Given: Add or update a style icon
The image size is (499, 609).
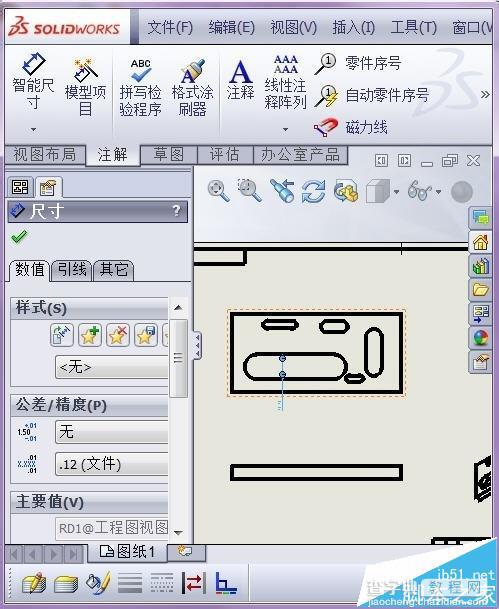Looking at the screenshot, I should click(x=90, y=335).
